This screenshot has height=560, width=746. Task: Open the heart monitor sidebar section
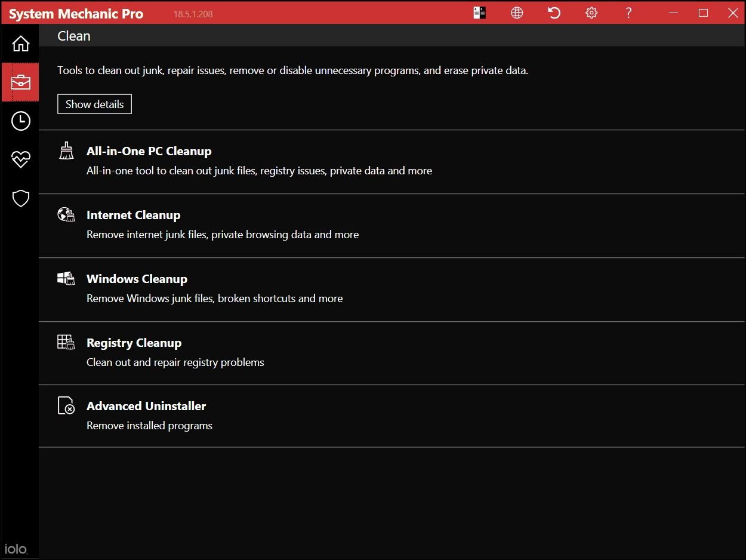click(20, 159)
